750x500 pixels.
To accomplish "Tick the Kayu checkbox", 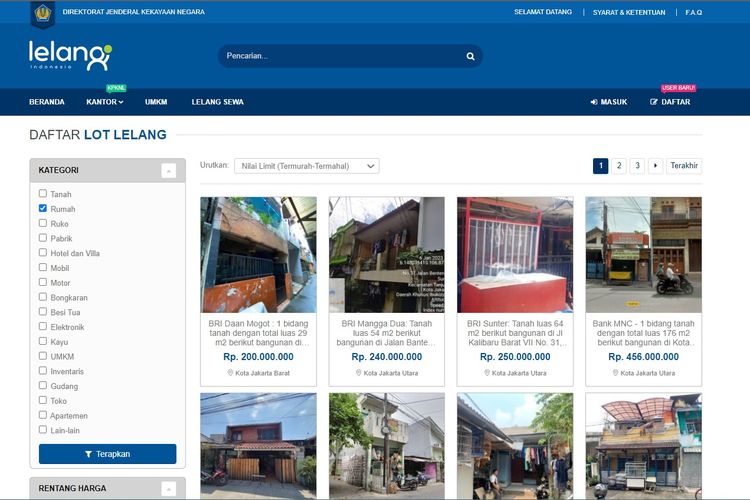I will 43,341.
